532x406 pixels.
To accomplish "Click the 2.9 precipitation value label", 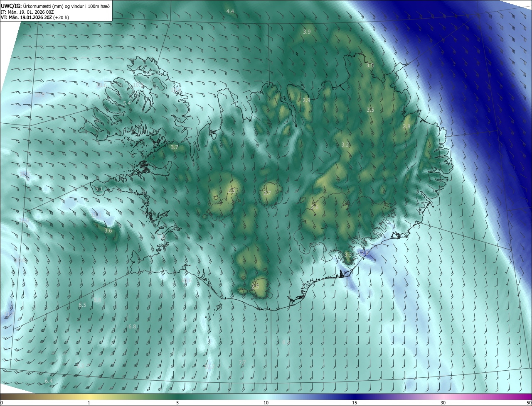I will coord(306,100).
